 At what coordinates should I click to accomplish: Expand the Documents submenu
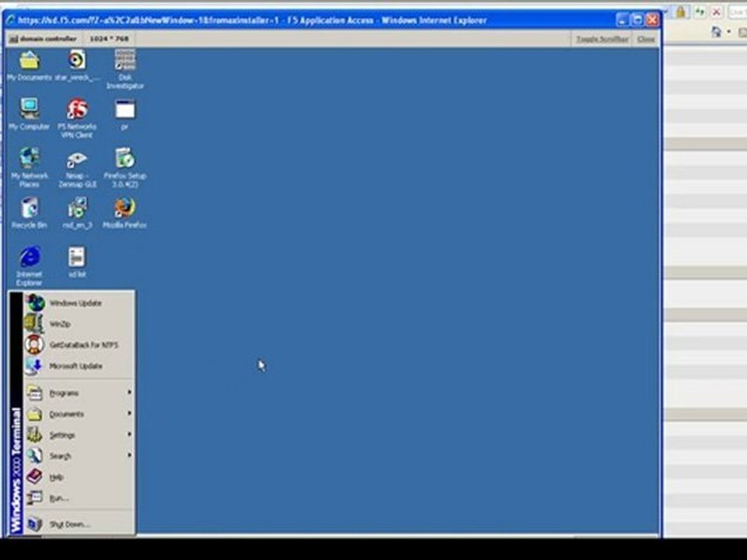click(79, 414)
